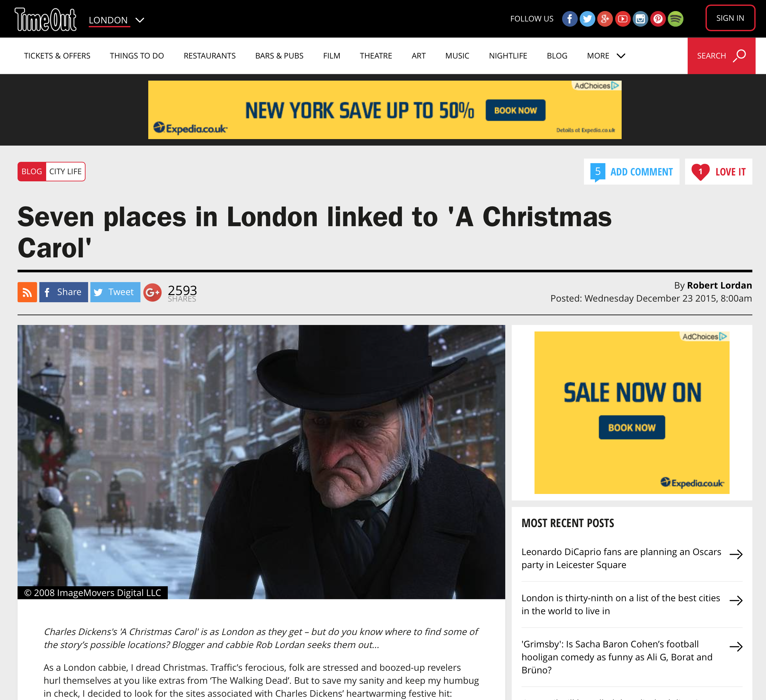The image size is (766, 700).
Task: Expand the More navigation menu
Action: tap(606, 56)
